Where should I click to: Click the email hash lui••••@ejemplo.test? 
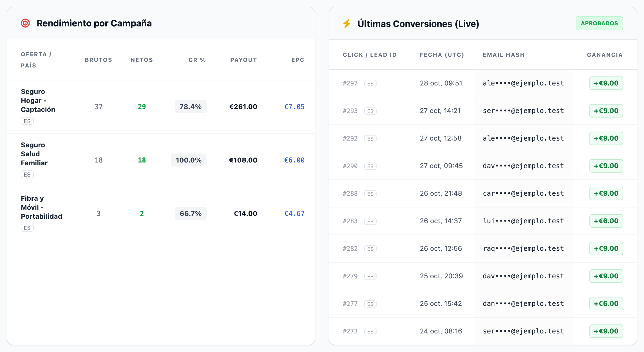[x=523, y=221]
